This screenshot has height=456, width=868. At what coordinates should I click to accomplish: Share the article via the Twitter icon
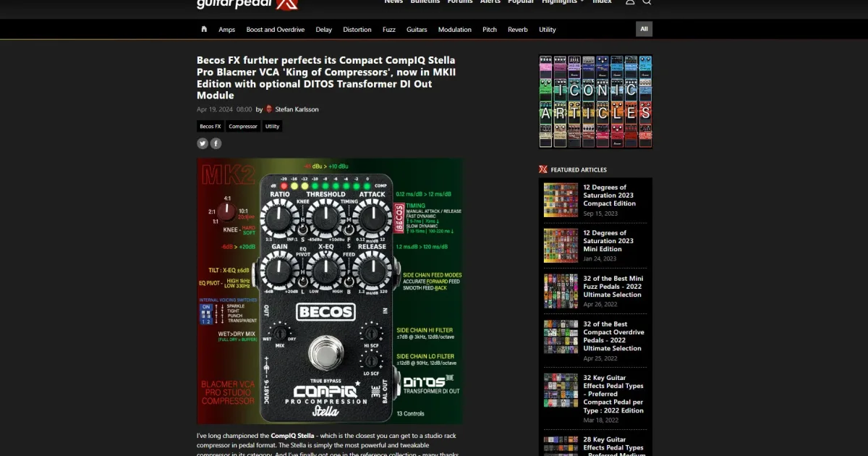point(202,143)
